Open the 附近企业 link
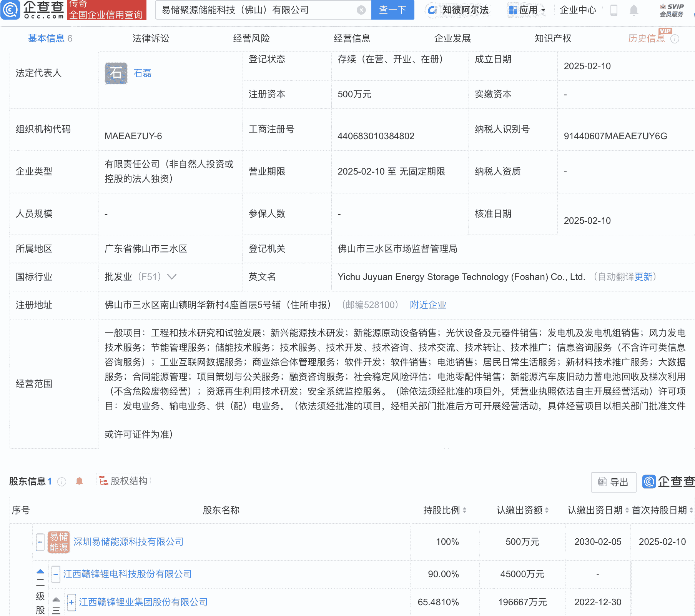The height and width of the screenshot is (616, 695). (x=428, y=305)
